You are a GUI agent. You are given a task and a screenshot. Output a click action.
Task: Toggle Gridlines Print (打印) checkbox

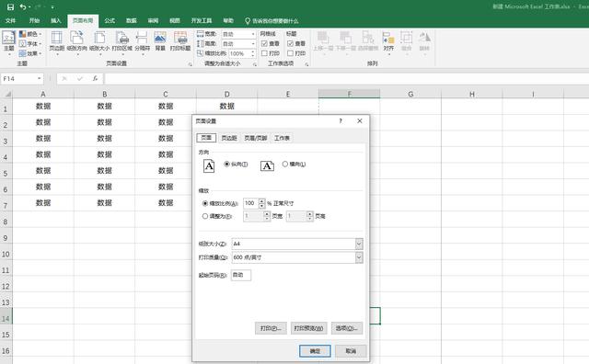coord(264,53)
